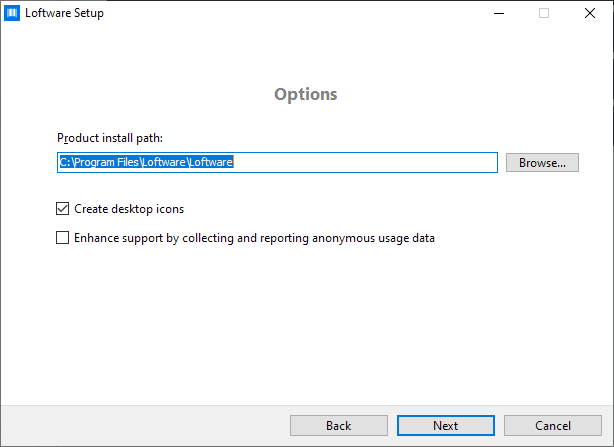Open the Browse... folder dialog
Image resolution: width=614 pixels, height=447 pixels.
[542, 162]
